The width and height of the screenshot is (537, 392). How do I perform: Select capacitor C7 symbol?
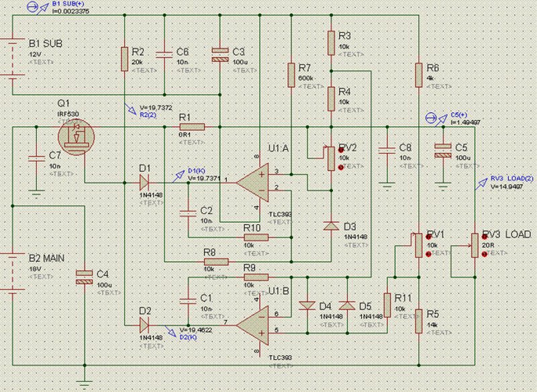tap(36, 158)
